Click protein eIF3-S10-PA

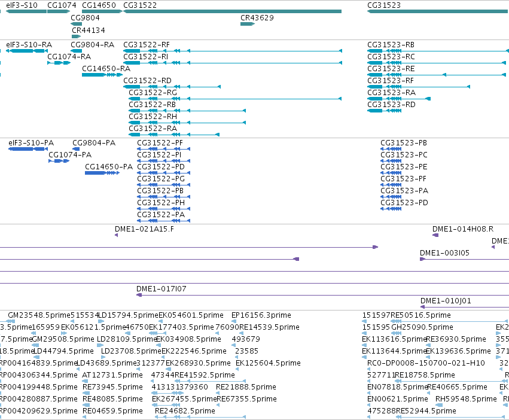(x=28, y=149)
